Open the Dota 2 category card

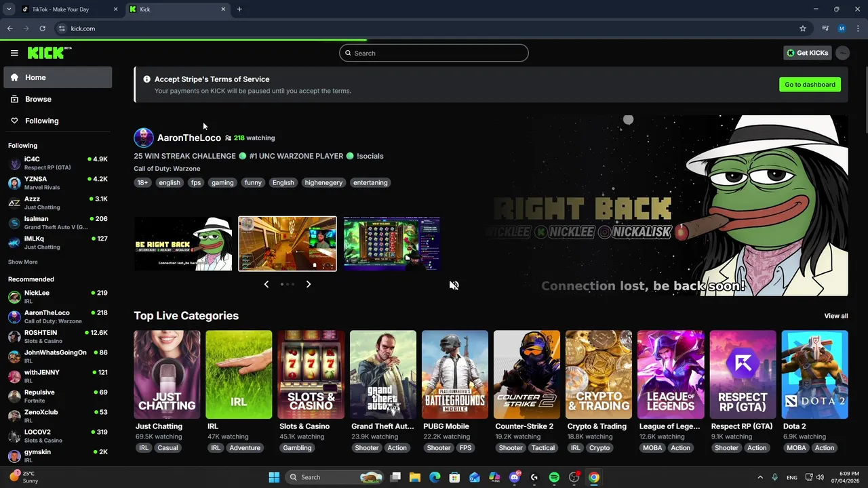click(814, 375)
